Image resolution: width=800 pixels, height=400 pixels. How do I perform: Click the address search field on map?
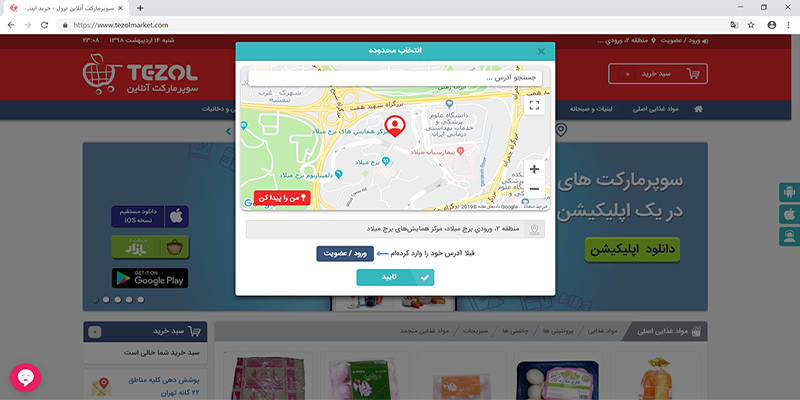(x=395, y=79)
